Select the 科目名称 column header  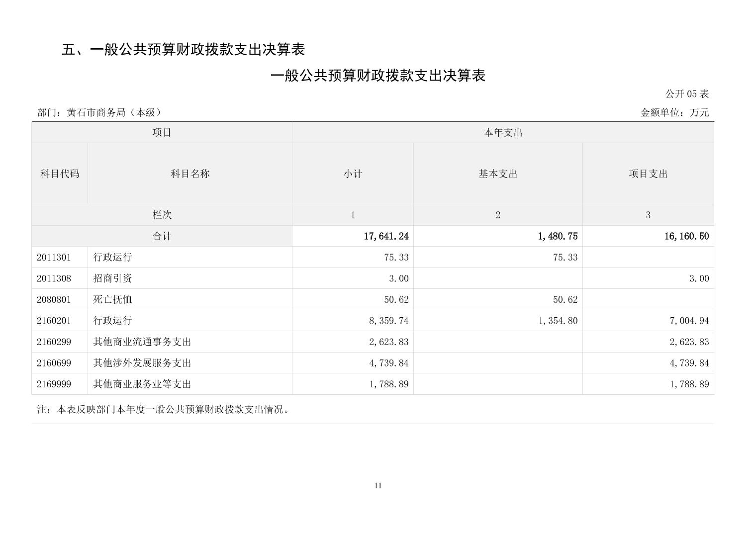[x=190, y=174]
